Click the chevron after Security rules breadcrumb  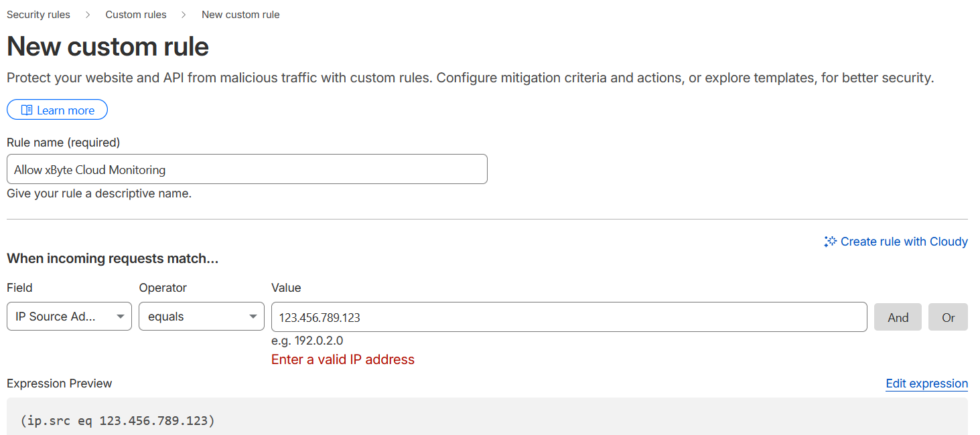point(87,15)
